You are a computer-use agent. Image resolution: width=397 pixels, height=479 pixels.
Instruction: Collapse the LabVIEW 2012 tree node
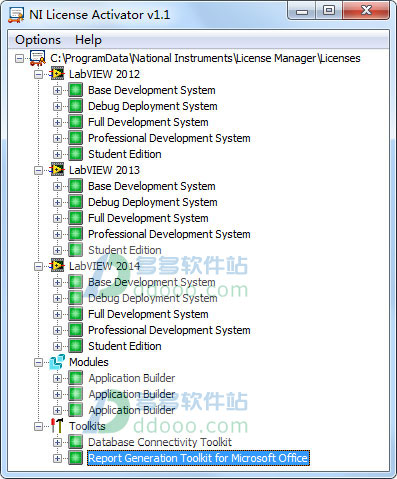39,74
